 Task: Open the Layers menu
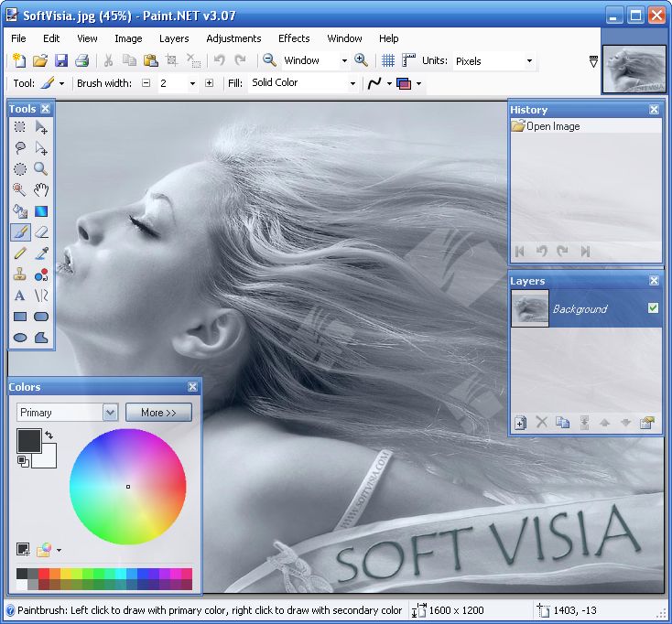click(174, 38)
